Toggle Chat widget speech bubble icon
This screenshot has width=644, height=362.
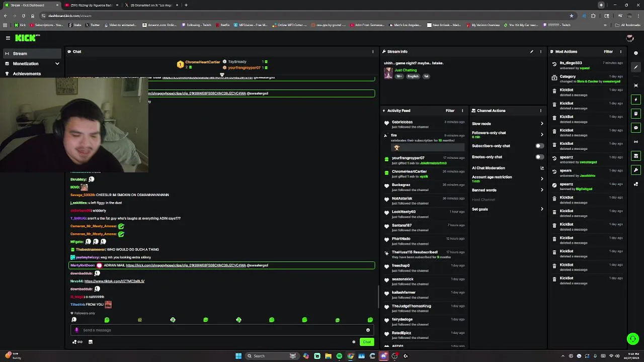(x=636, y=128)
